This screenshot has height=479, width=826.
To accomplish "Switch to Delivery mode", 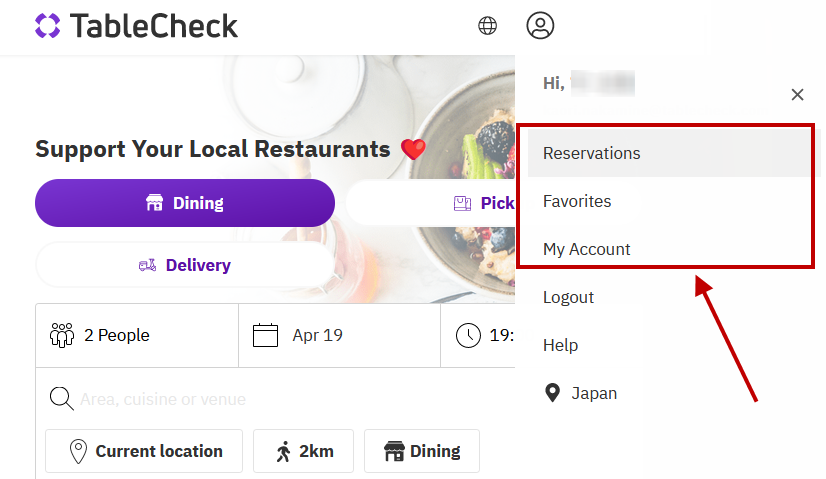I will [x=185, y=265].
